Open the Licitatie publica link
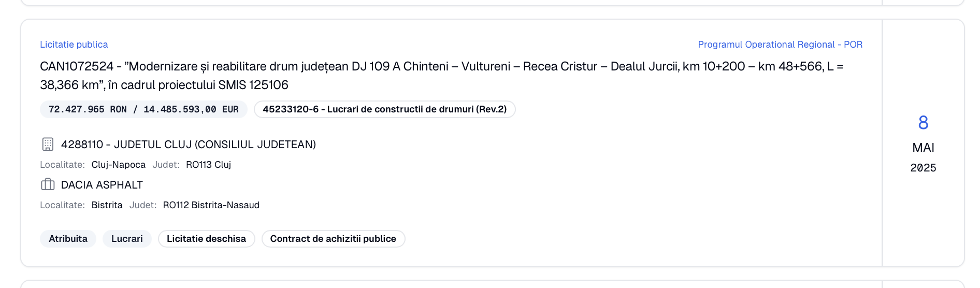The height and width of the screenshot is (288, 980). 74,45
